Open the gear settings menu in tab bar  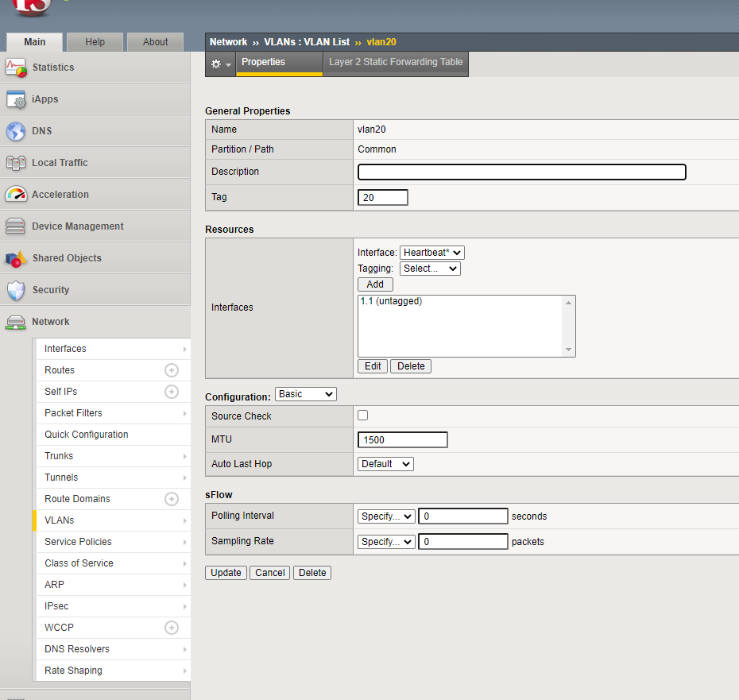coord(220,64)
